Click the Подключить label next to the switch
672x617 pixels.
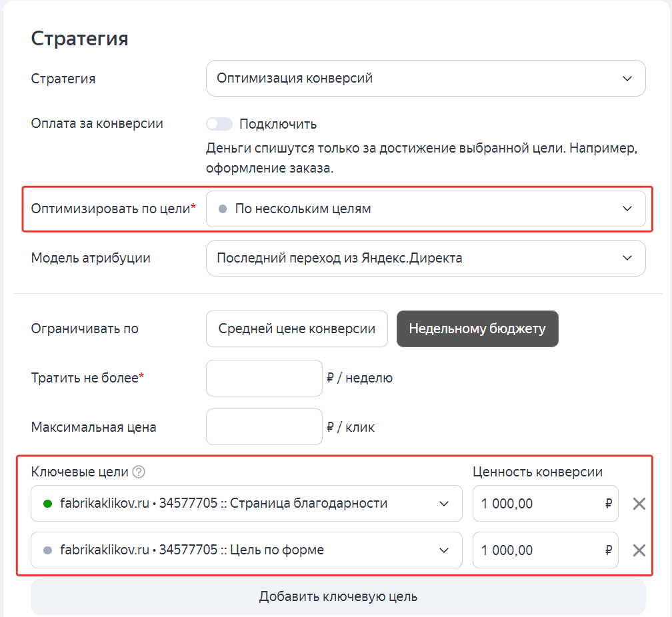(x=277, y=124)
